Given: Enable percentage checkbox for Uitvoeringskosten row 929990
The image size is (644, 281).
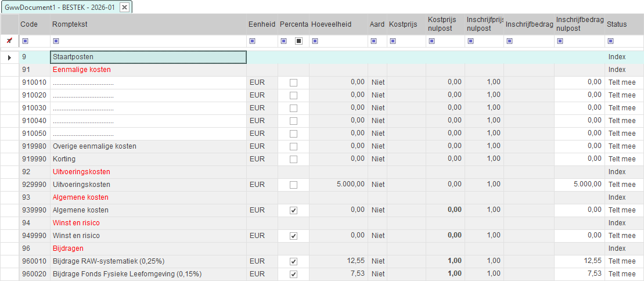Looking at the screenshot, I should pyautogui.click(x=293, y=185).
